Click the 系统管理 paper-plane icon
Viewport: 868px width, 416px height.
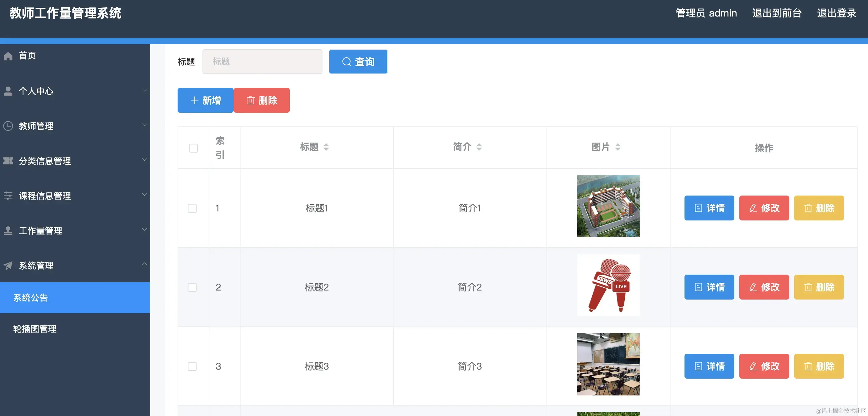tap(8, 265)
